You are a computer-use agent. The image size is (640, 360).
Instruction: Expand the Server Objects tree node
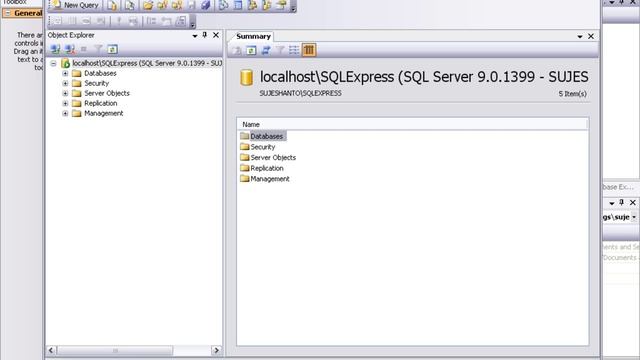(x=65, y=93)
